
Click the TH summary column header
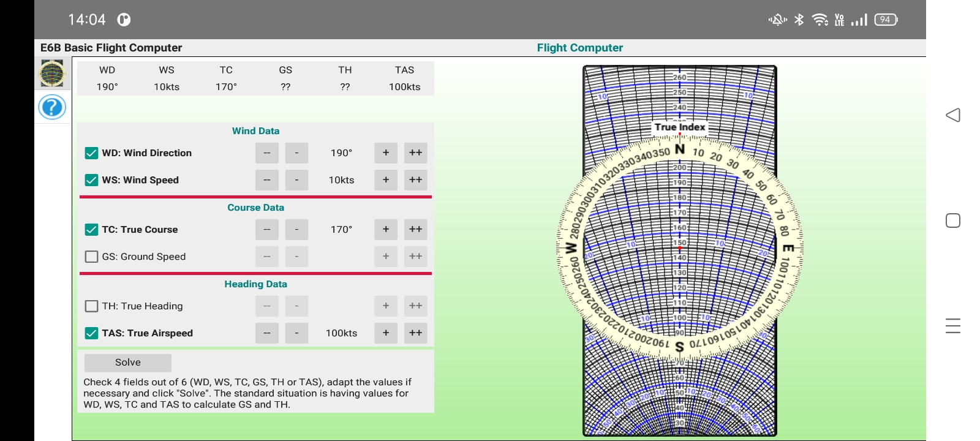click(x=345, y=70)
